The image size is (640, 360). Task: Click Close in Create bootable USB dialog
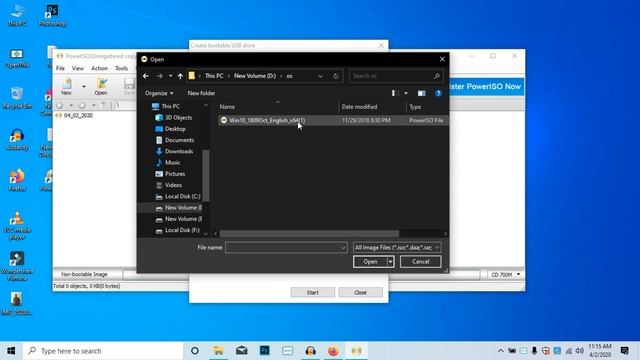pyautogui.click(x=360, y=292)
